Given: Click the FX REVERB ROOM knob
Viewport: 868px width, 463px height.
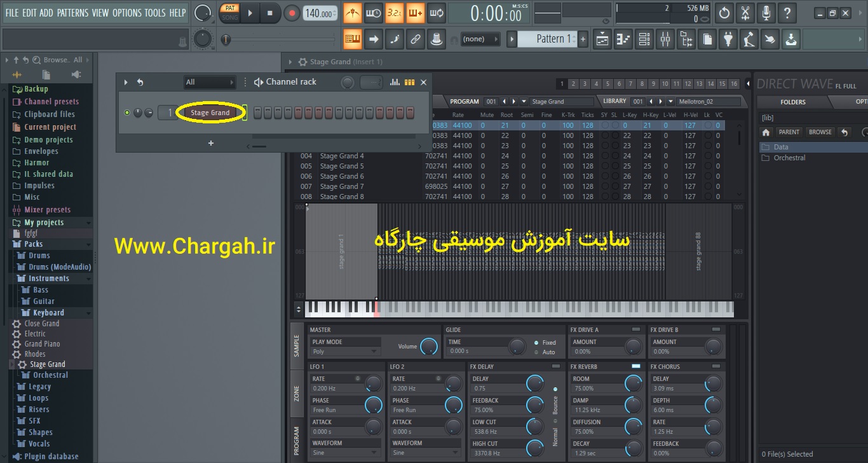Looking at the screenshot, I should point(633,384).
